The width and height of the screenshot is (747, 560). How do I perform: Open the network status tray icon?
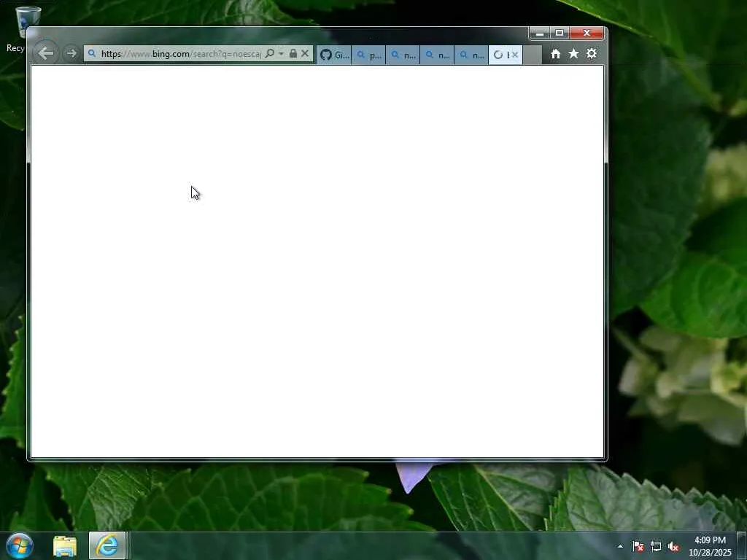pos(656,547)
